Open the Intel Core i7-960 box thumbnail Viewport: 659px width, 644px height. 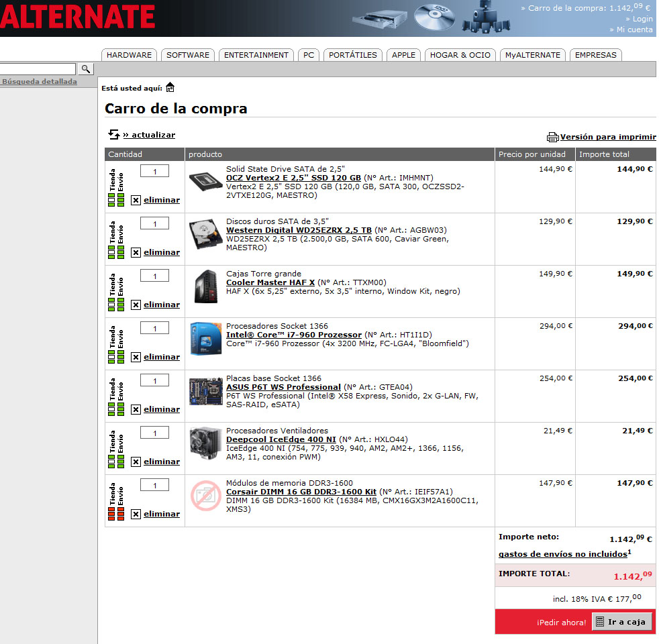click(x=205, y=339)
